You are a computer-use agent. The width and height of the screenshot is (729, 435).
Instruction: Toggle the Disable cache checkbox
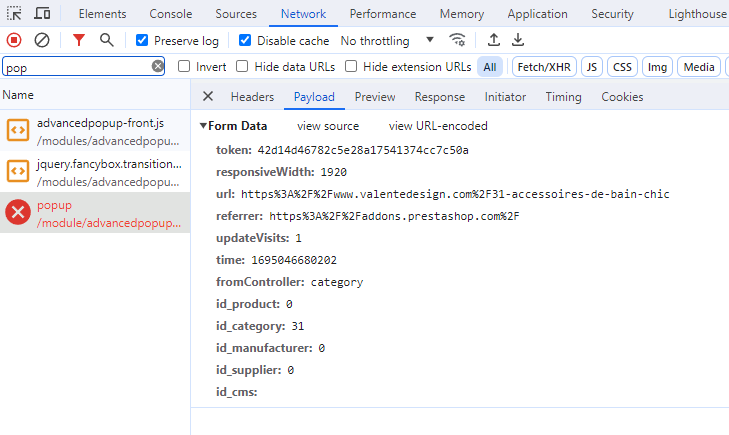(x=245, y=40)
